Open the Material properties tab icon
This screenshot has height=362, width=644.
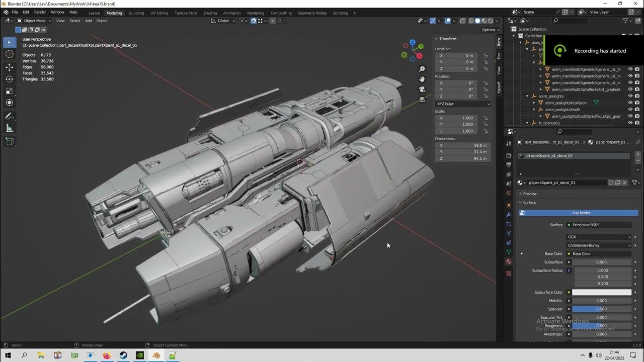(509, 261)
